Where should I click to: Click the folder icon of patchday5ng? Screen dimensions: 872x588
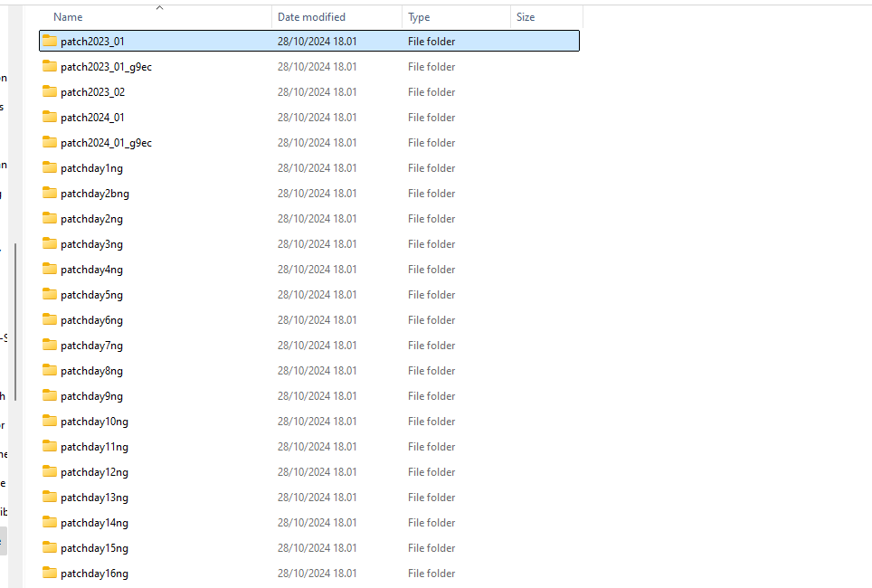click(50, 294)
